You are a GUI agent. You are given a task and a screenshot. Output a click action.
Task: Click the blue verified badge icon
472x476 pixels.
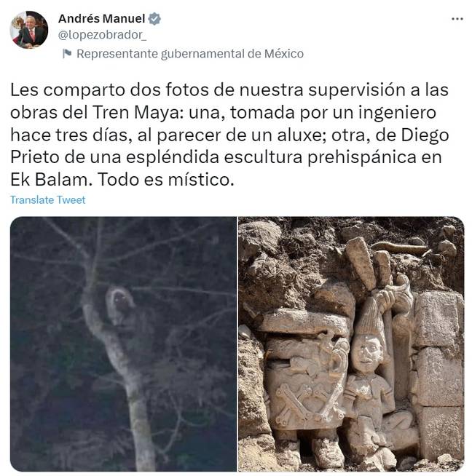[154, 19]
